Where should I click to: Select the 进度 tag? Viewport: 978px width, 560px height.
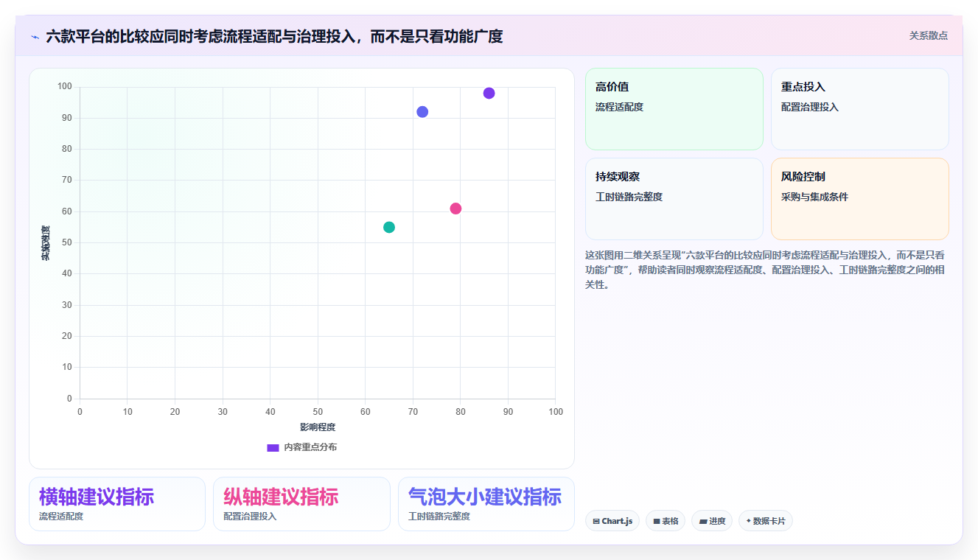click(712, 521)
